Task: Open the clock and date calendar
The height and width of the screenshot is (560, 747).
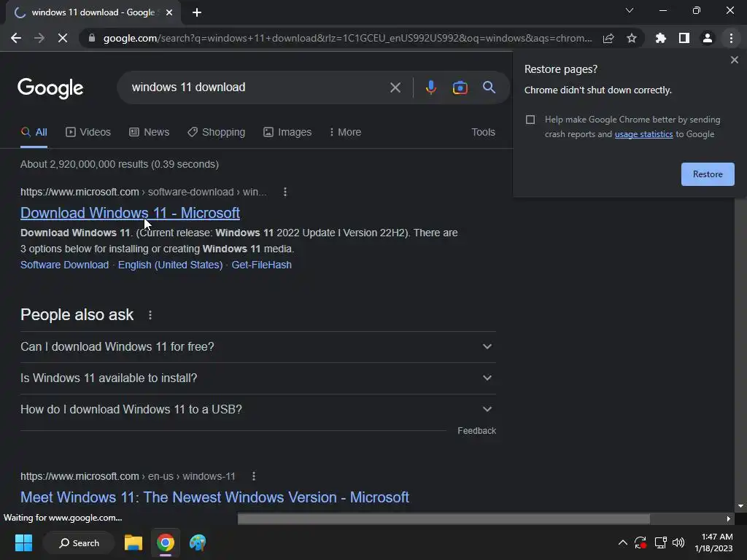Action: 713,542
